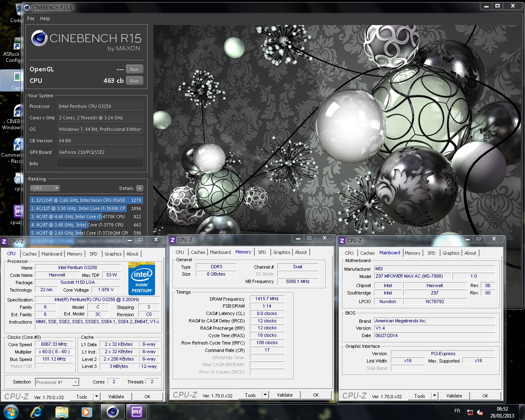Image resolution: width=525 pixels, height=420 pixels.
Task: Run the CPU benchmark
Action: pyautogui.click(x=134, y=81)
